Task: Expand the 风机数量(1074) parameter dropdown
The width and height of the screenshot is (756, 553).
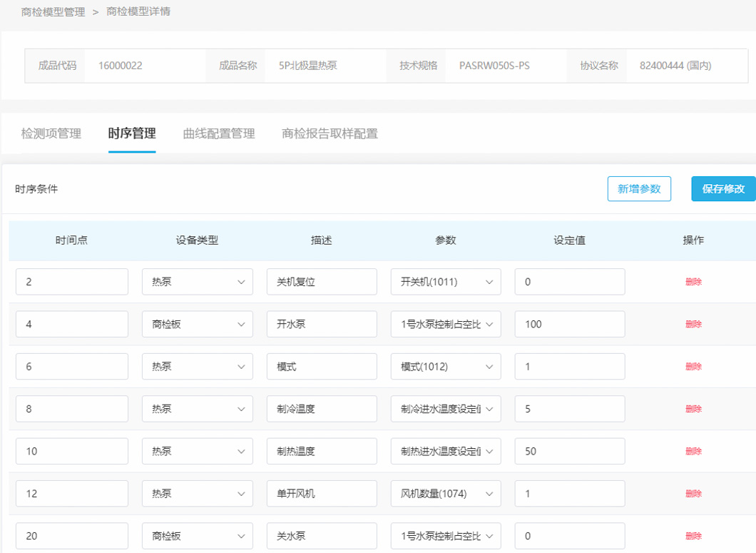Action: tap(445, 493)
